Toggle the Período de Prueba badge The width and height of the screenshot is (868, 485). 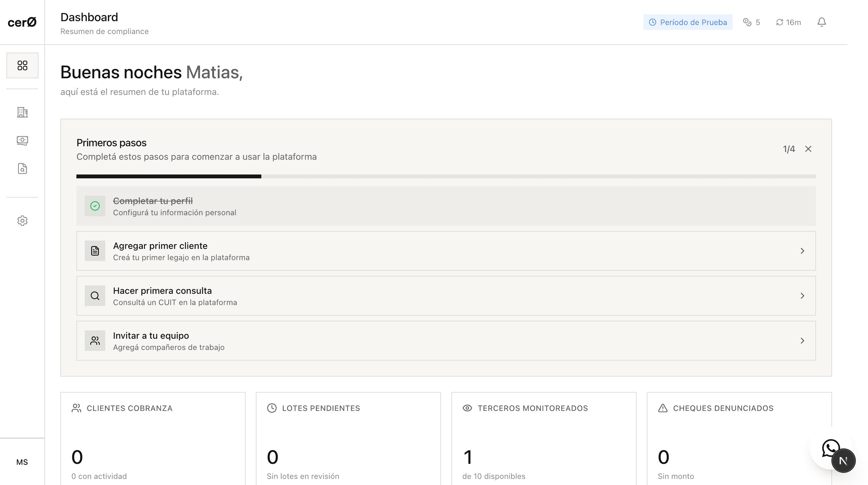pos(688,22)
